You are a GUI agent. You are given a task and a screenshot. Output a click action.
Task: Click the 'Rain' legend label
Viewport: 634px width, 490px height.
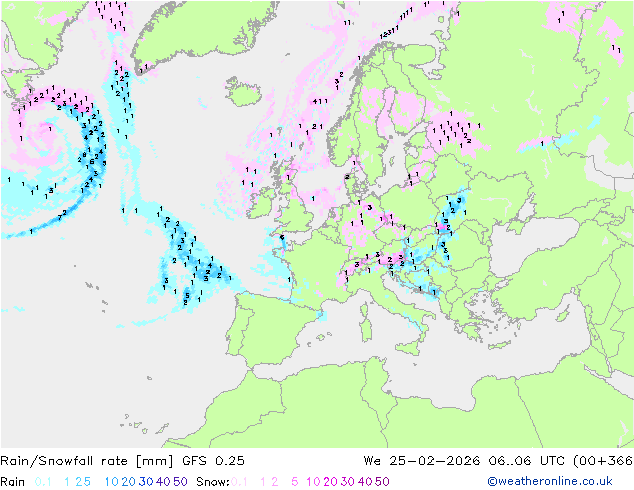tap(13, 482)
